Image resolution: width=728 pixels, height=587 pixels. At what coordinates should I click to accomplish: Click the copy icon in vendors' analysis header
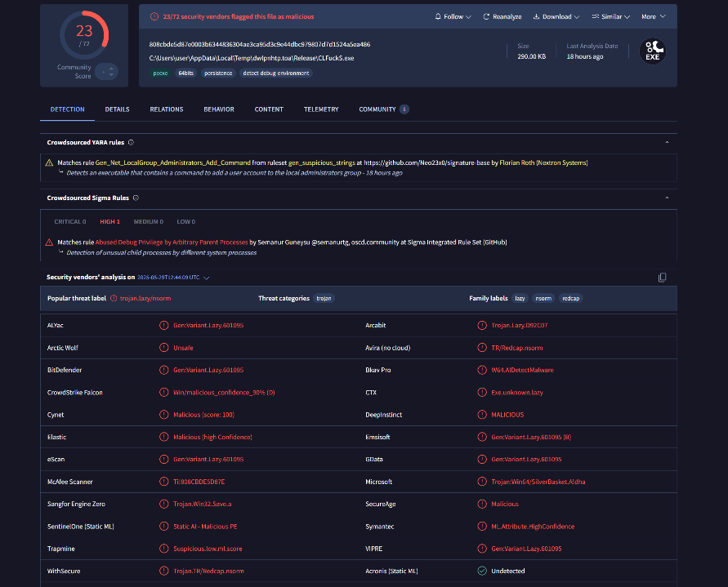(662, 278)
